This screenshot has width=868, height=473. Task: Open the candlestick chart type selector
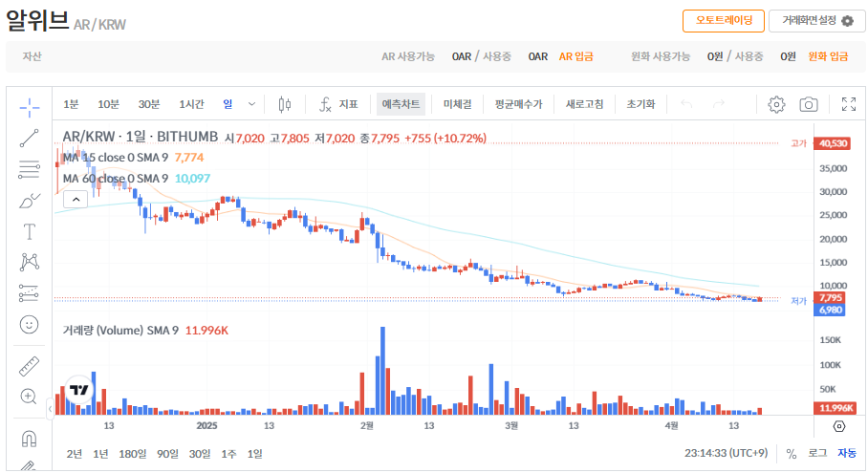tap(285, 104)
